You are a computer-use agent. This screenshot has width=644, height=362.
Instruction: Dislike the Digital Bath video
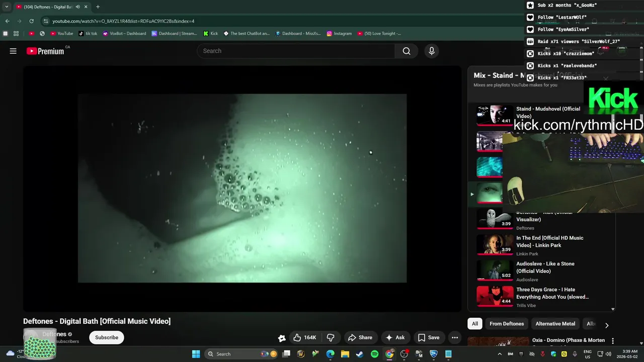click(x=331, y=337)
